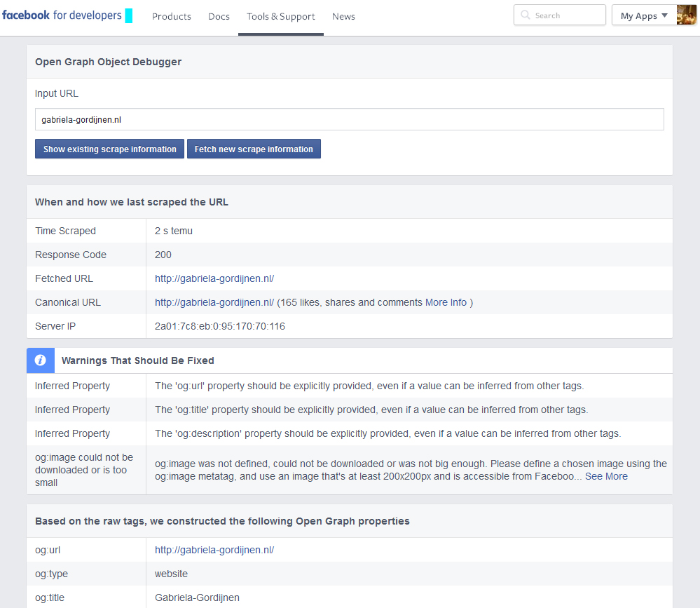Click 'Based on the raw tags' heading
Viewport: 700px width, 608px height.
pos(222,521)
